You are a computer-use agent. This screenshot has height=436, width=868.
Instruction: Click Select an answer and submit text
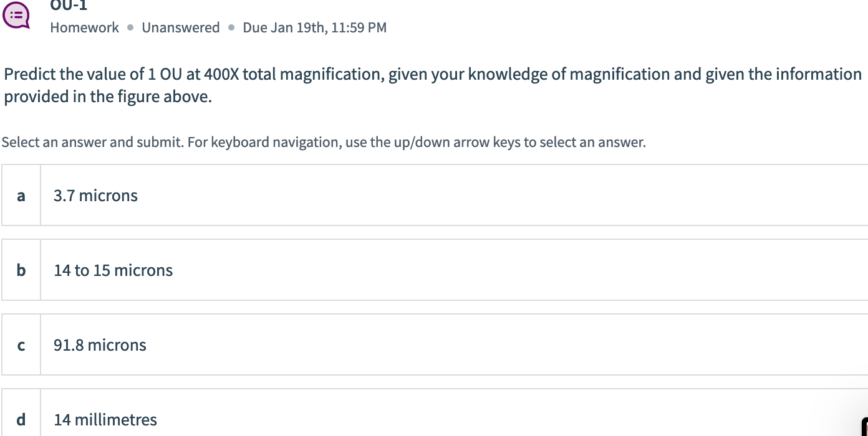pyautogui.click(x=92, y=142)
